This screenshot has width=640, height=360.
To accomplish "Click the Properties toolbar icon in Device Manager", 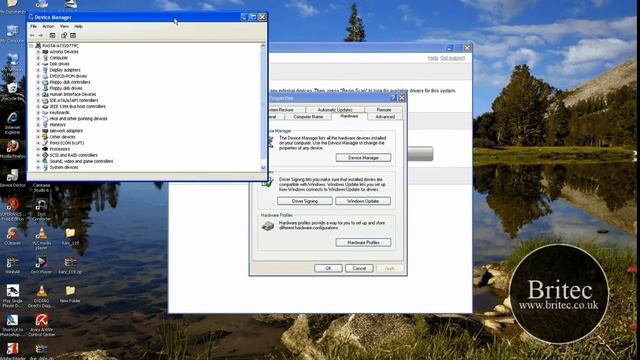I will pos(52,36).
